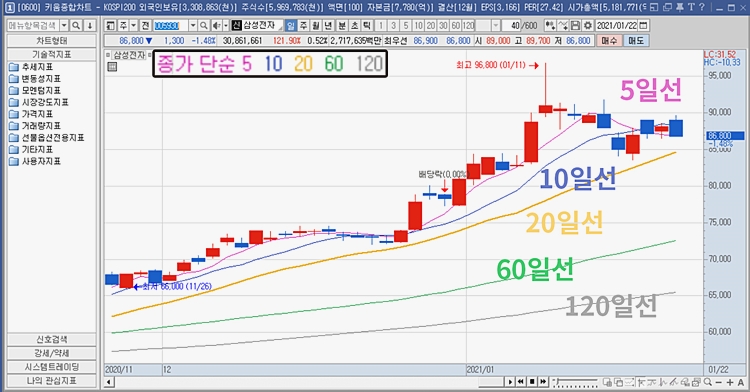Click the stock code input field
Viewport: 750px width, 392px height.
click(170, 25)
